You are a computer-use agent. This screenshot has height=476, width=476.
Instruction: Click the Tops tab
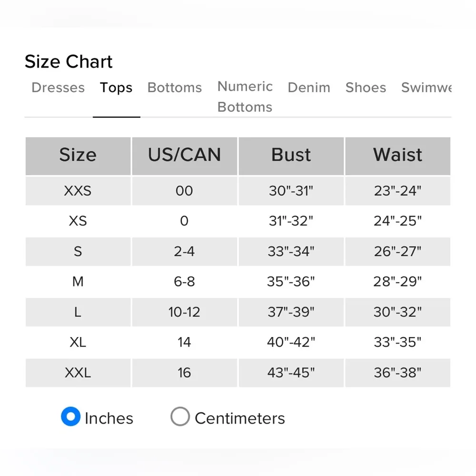click(x=116, y=88)
